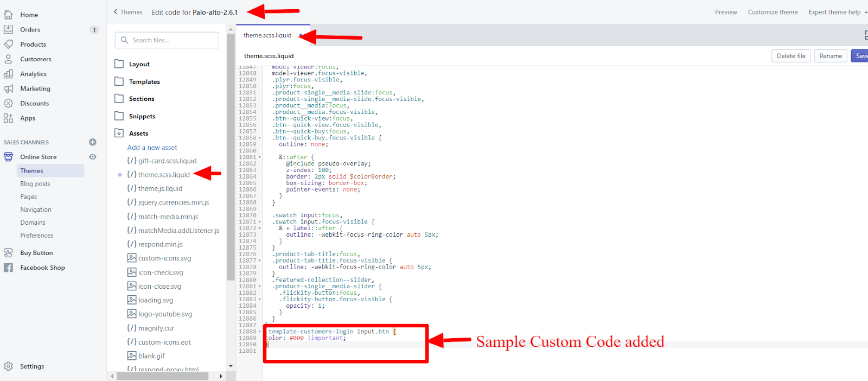Fold code at line 12881
Image resolution: width=868 pixels, height=381 pixels.
coord(259,287)
